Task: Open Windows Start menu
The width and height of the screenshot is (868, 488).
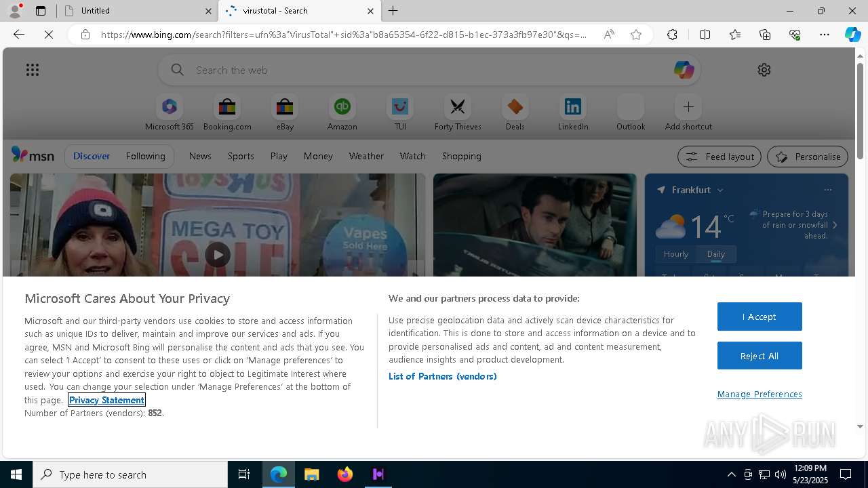Action: click(16, 474)
